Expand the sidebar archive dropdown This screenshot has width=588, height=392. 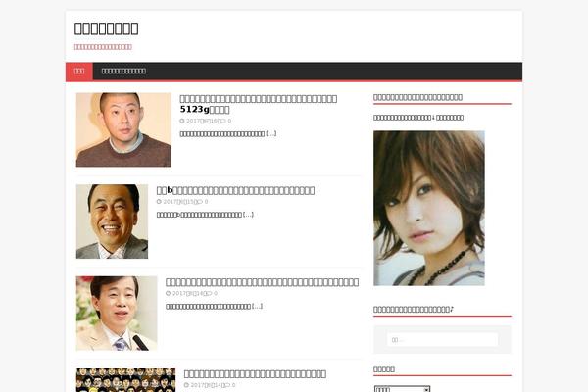point(402,389)
